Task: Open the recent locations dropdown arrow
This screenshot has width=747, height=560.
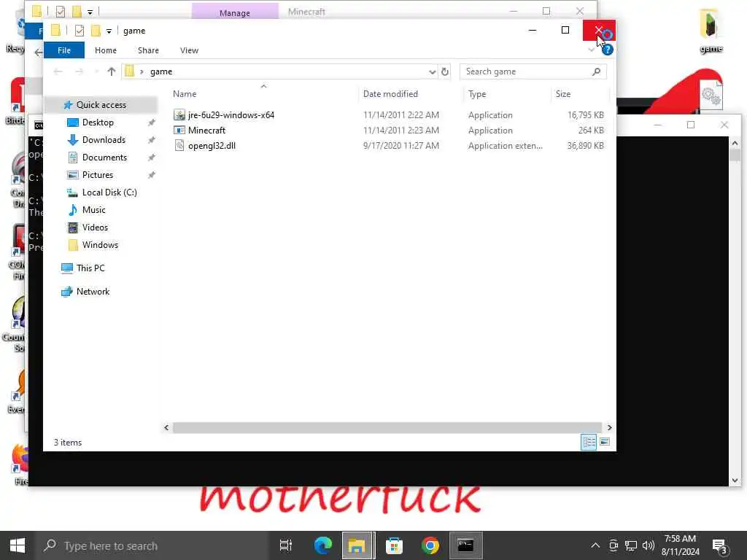Action: [97, 71]
